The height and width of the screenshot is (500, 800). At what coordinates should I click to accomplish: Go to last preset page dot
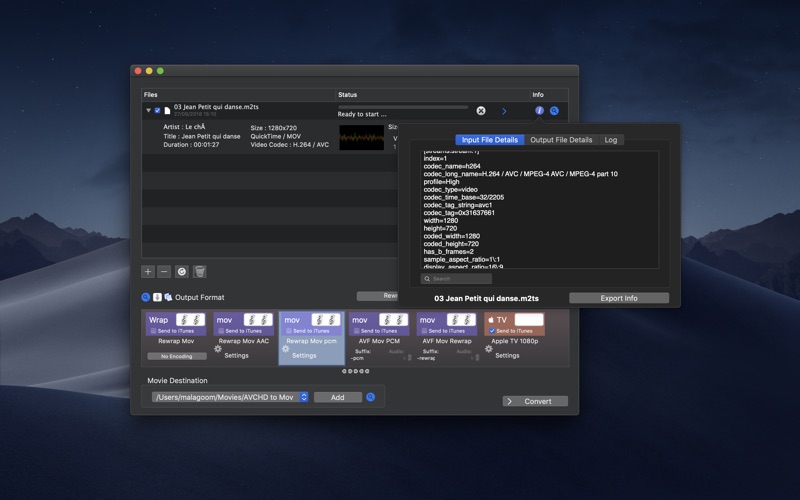click(x=367, y=371)
